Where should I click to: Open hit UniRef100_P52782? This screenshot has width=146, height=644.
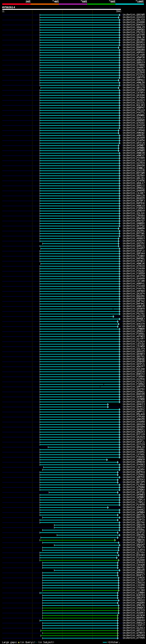pos(133,314)
